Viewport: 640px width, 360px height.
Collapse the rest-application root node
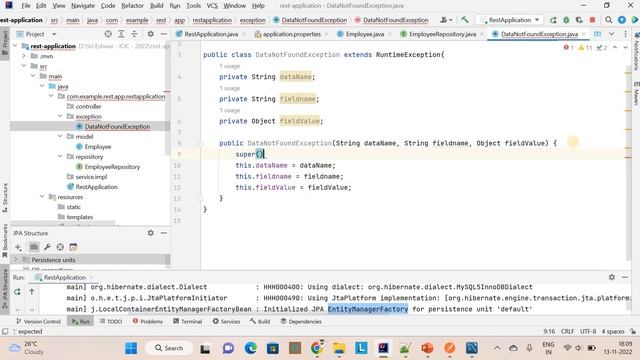(15, 46)
